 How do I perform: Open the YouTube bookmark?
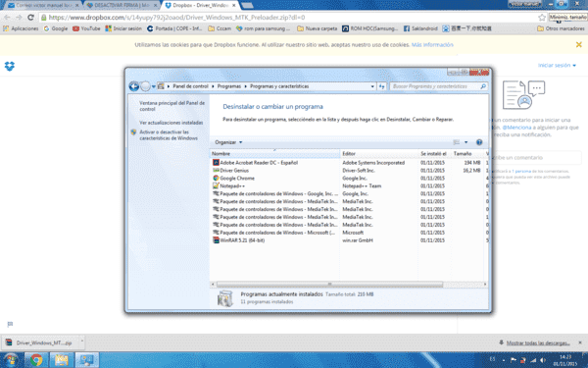pos(86,28)
